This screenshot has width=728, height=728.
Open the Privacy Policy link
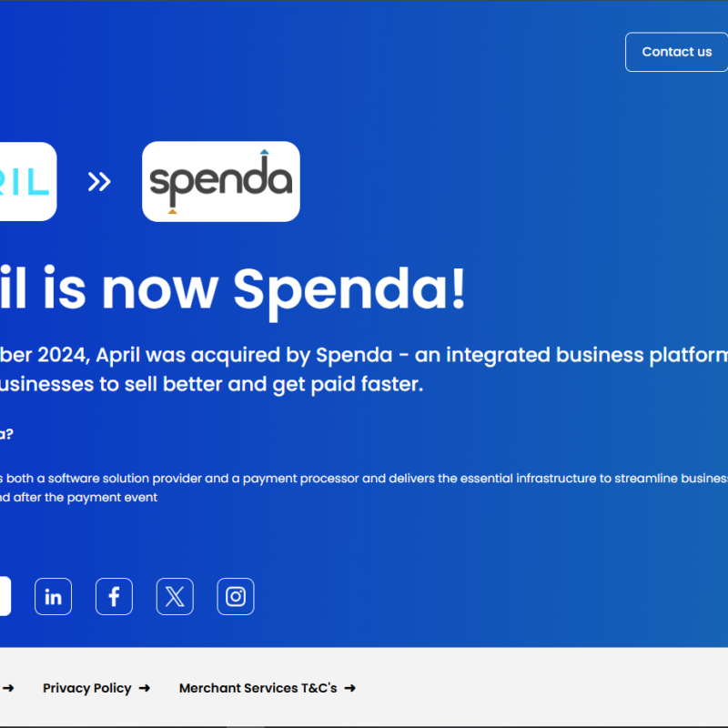pyautogui.click(x=87, y=689)
